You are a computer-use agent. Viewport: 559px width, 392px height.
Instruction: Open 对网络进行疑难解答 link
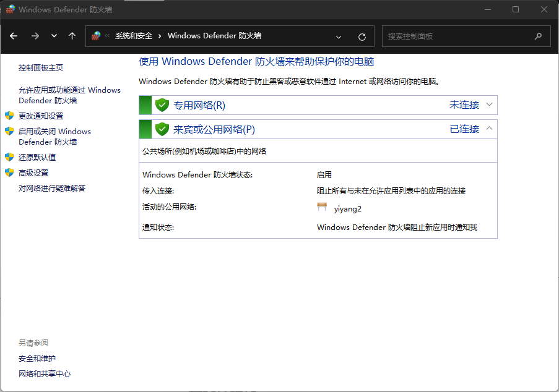52,188
